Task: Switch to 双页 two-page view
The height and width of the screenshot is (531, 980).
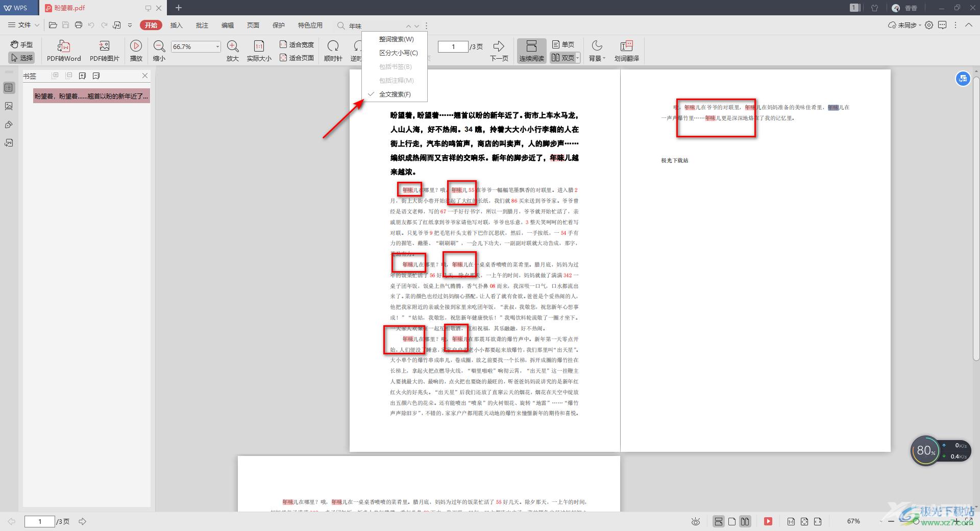Action: point(562,58)
